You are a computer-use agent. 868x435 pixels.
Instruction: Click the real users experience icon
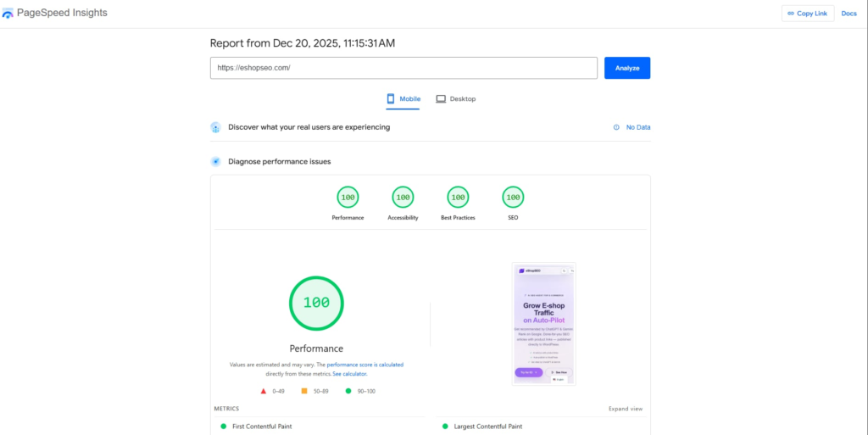point(216,127)
